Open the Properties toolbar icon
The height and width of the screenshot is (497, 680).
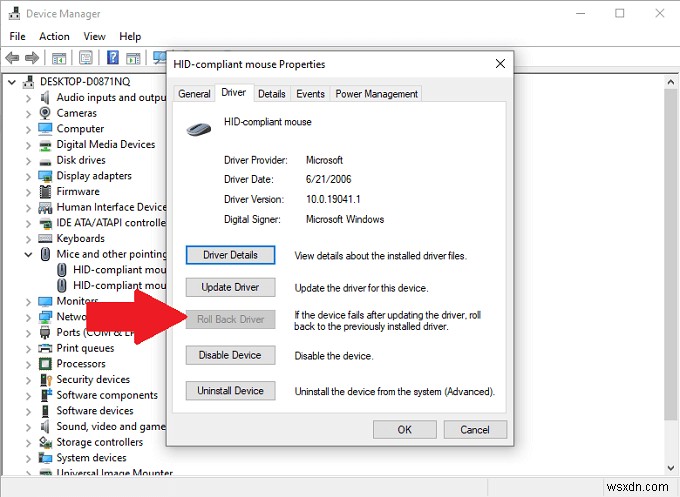pyautogui.click(x=86, y=58)
